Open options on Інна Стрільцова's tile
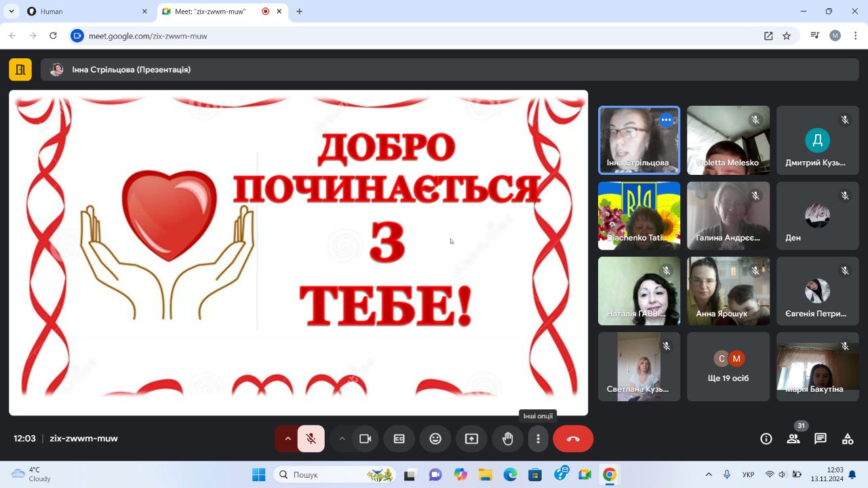This screenshot has width=868, height=488. point(666,120)
